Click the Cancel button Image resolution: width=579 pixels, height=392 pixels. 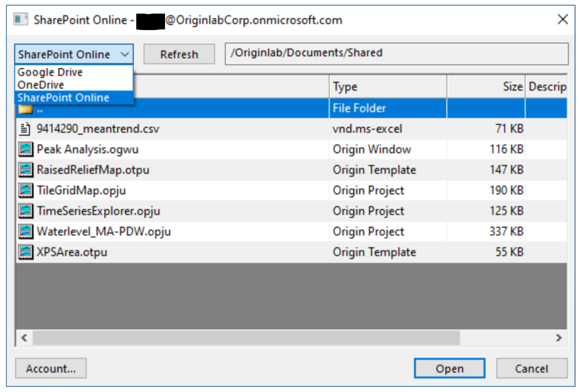531,369
